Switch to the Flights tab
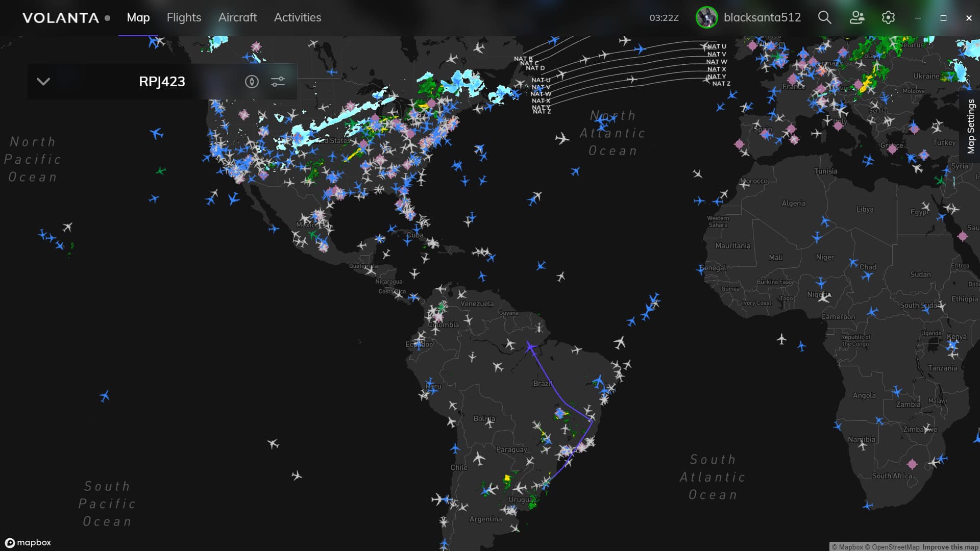Image resolution: width=980 pixels, height=551 pixels. click(183, 17)
